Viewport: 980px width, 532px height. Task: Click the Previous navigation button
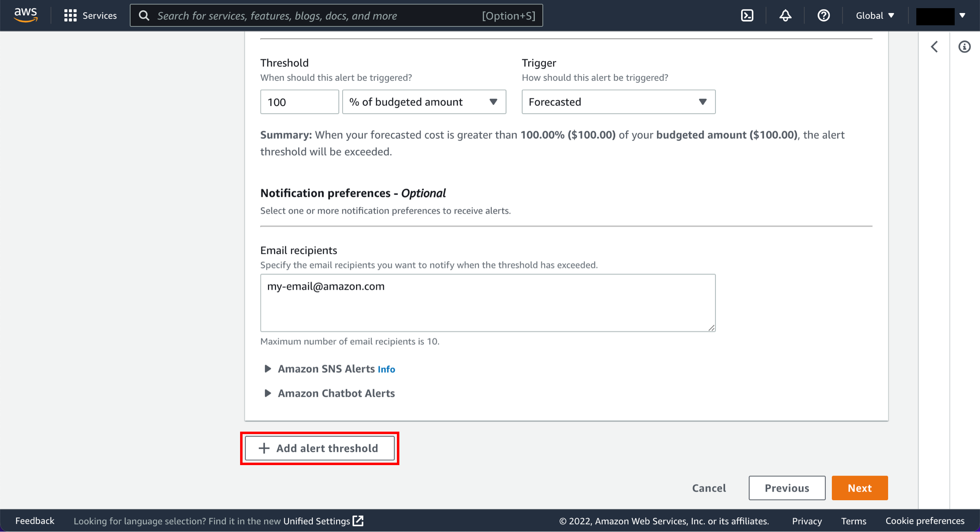[786, 488]
